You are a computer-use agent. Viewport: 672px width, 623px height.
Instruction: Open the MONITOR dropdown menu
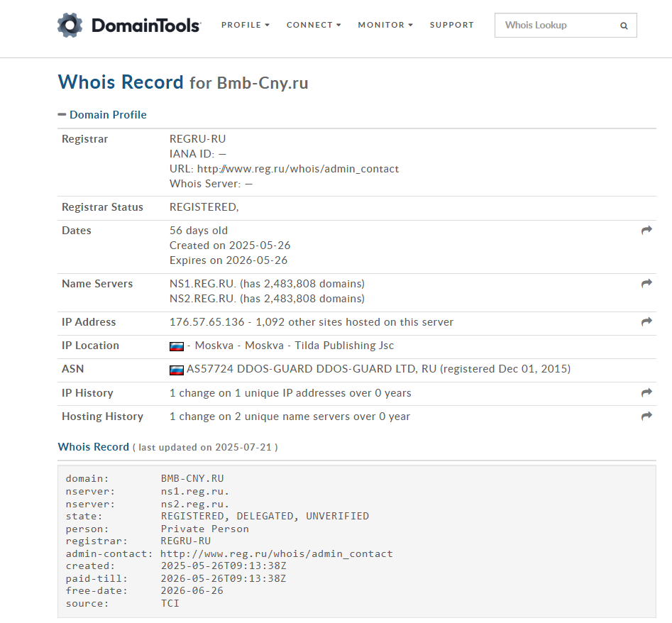[385, 25]
